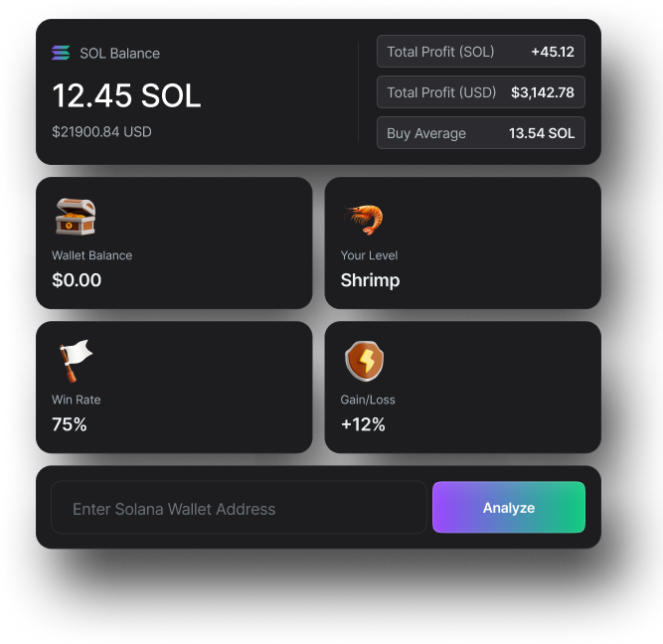Focus the Enter Solana Wallet Address field

point(239,508)
